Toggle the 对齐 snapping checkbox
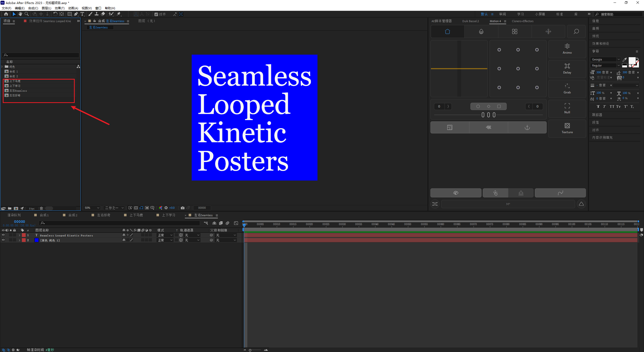Viewport: 644px width, 352px height. (156, 14)
